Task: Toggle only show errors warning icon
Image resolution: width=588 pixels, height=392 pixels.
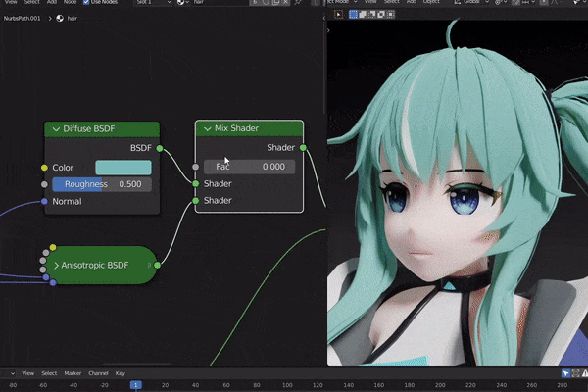Action: click(585, 373)
